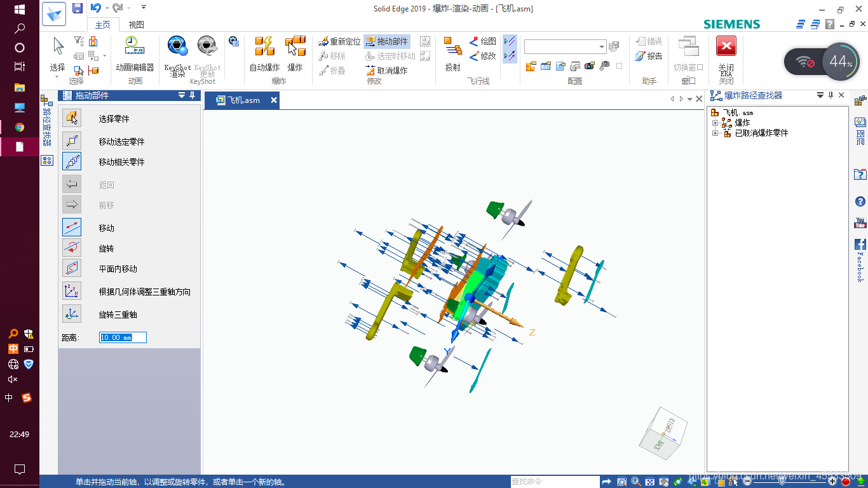Click the 路径查找器 side tab
This screenshot has height=488, width=868.
pyautogui.click(x=46, y=121)
